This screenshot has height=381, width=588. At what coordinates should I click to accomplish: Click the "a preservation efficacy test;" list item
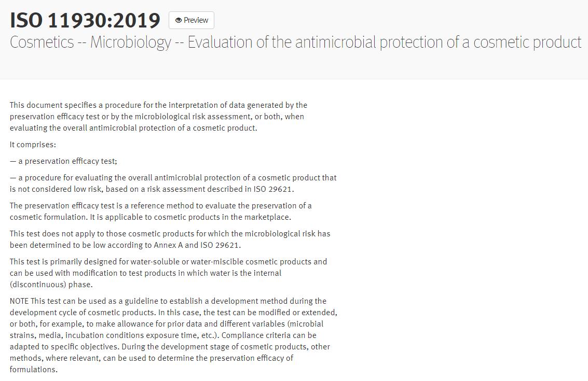click(63, 161)
